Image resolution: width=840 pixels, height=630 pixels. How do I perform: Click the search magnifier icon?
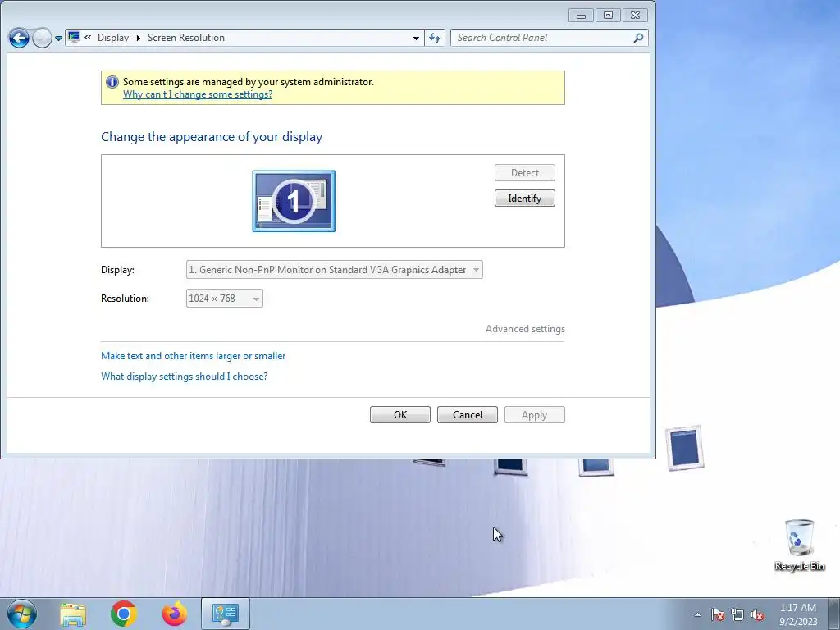(x=638, y=38)
